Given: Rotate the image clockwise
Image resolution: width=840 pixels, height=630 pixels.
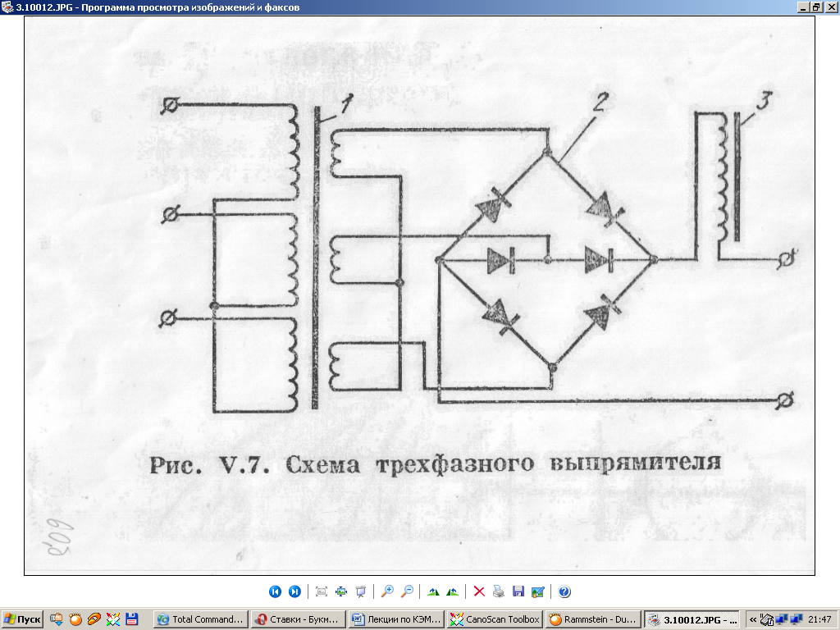Looking at the screenshot, I should [433, 591].
